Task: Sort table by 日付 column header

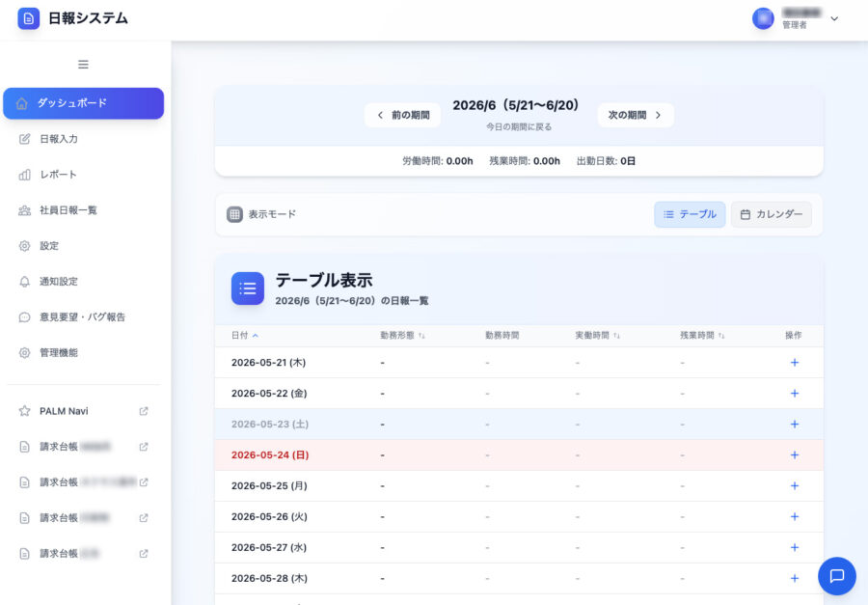Action: point(245,336)
